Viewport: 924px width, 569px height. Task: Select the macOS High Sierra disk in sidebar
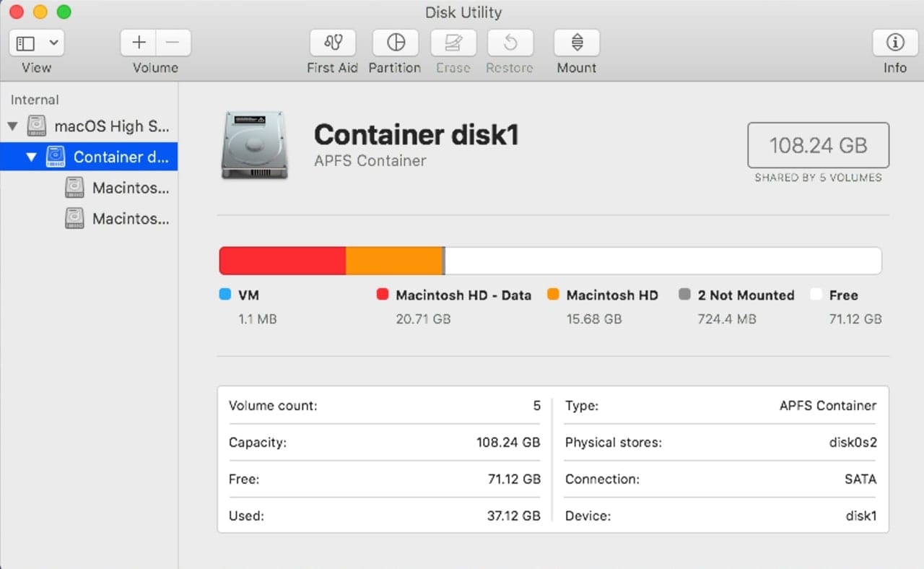pyautogui.click(x=111, y=126)
